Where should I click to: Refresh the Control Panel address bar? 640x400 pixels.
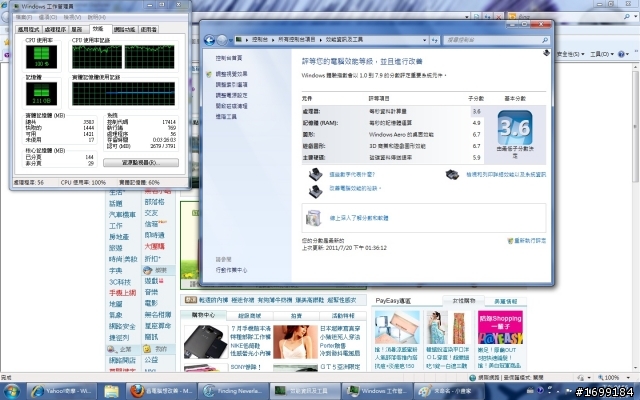click(x=435, y=40)
